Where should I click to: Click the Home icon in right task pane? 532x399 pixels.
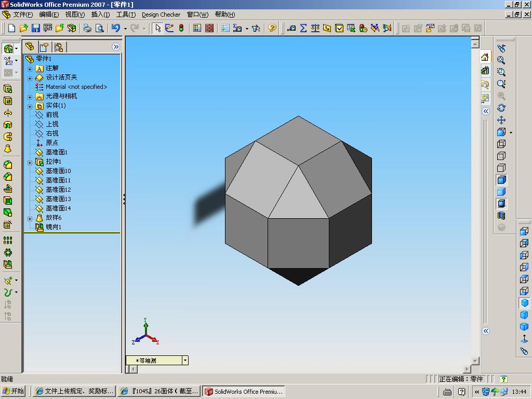485,57
